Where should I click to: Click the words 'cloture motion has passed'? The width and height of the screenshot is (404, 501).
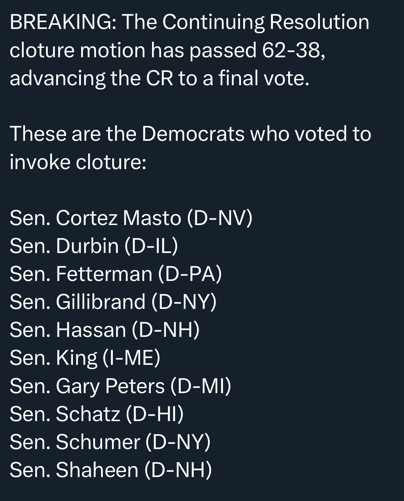pos(133,50)
